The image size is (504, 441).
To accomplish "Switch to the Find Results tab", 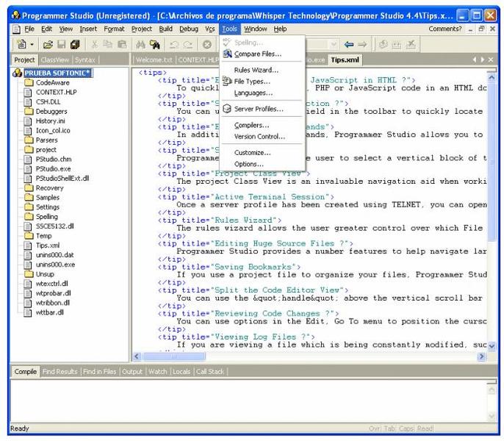I will tap(60, 371).
